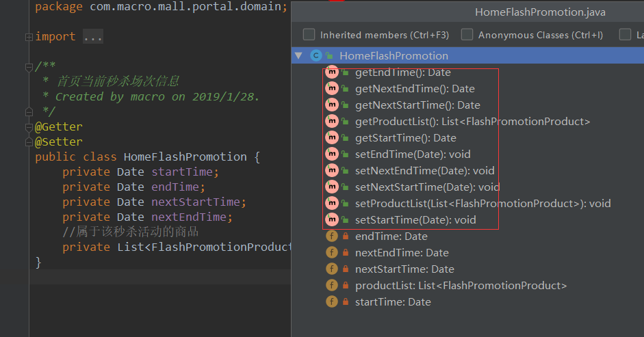Click method icon beside setNextEndTime(Date): void

[x=332, y=171]
